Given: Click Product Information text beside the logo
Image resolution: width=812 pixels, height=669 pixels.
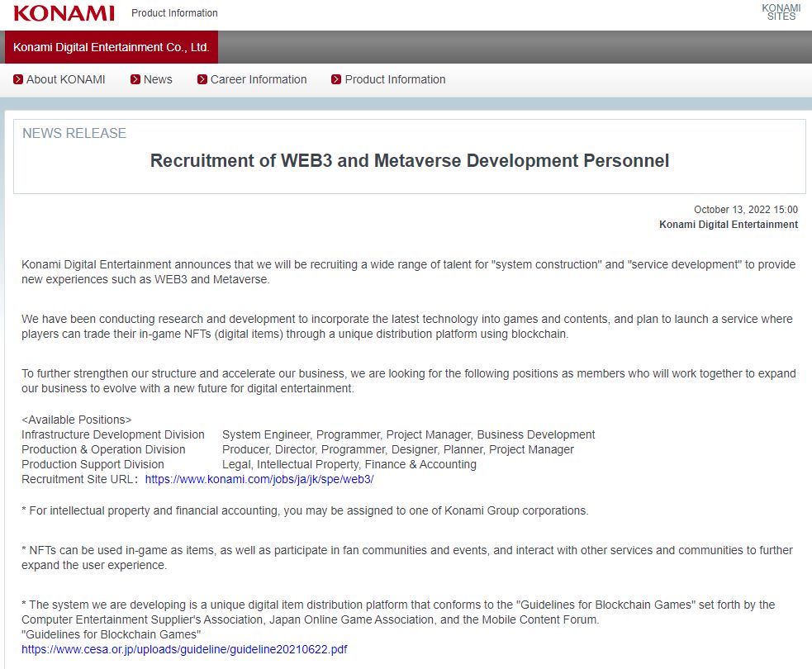Looking at the screenshot, I should [174, 13].
